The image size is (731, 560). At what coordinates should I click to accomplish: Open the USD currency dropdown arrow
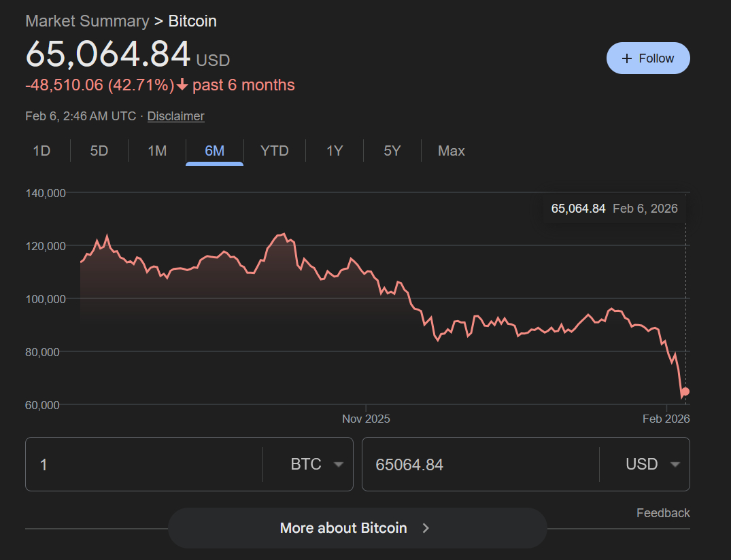(675, 465)
